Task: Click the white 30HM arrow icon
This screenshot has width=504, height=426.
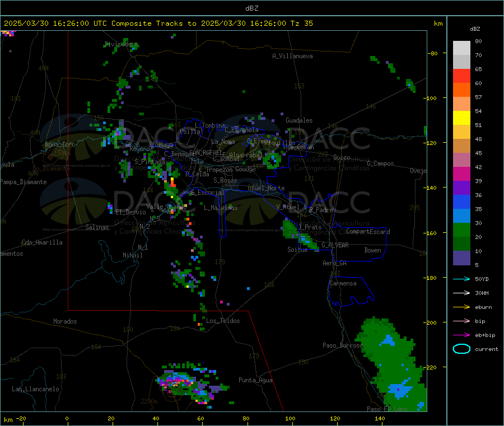Action: tap(461, 293)
